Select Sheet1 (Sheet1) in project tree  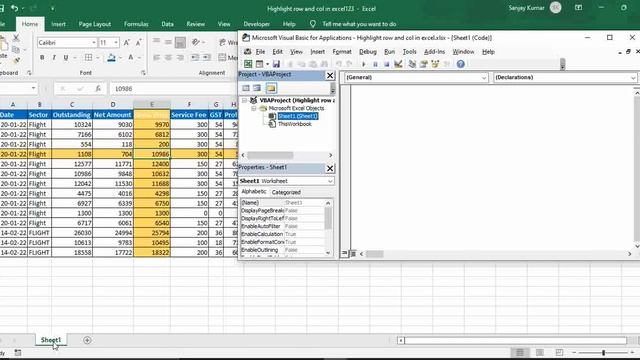click(298, 116)
